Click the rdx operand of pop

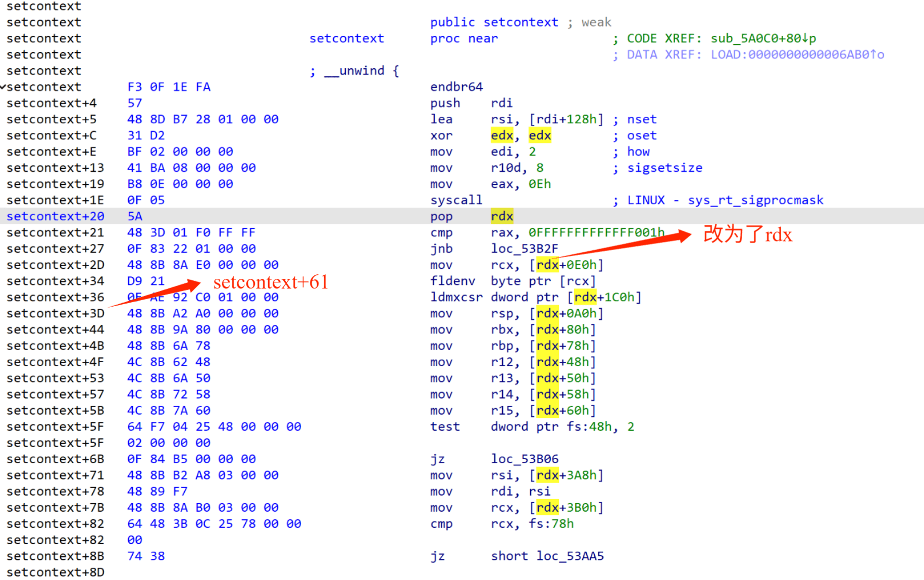pos(502,216)
